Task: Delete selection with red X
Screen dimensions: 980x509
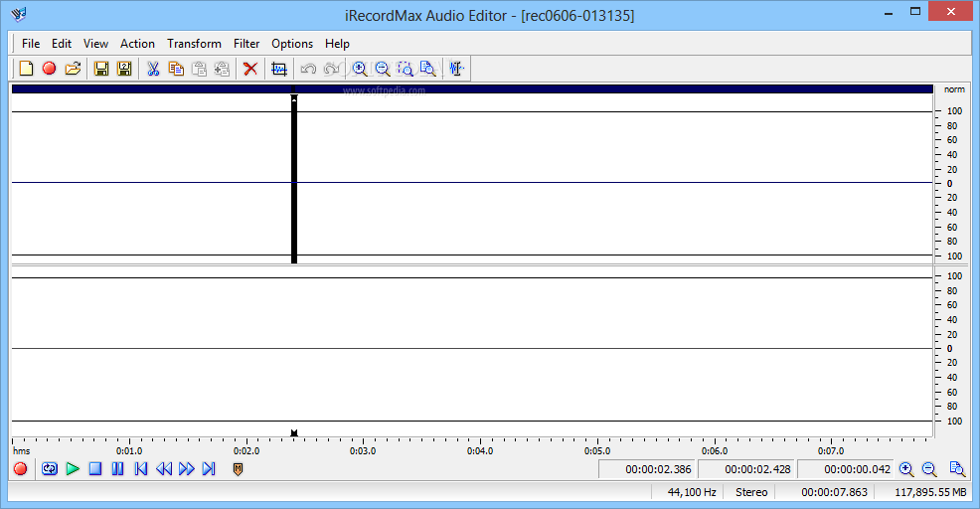Action: point(250,69)
